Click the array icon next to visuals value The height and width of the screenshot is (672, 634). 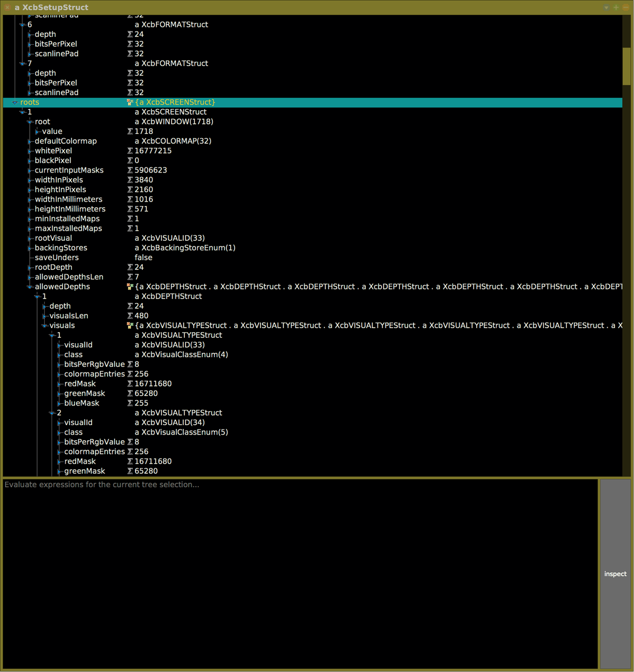point(130,325)
